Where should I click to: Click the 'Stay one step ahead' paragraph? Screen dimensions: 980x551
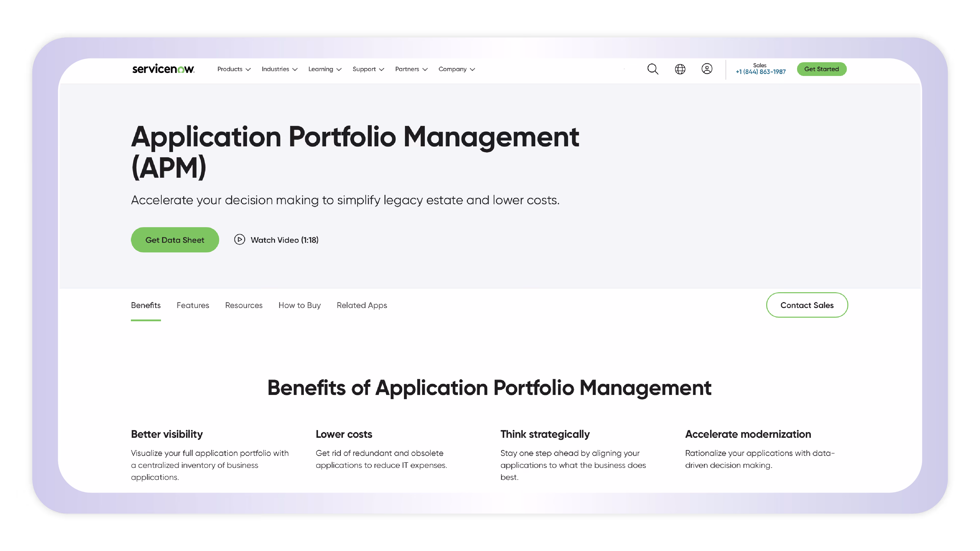(573, 465)
